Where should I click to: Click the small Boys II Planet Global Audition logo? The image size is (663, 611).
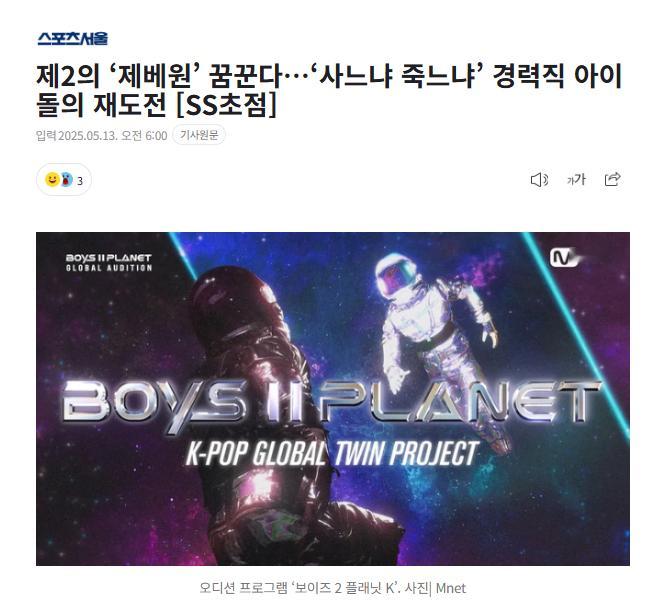pos(109,262)
